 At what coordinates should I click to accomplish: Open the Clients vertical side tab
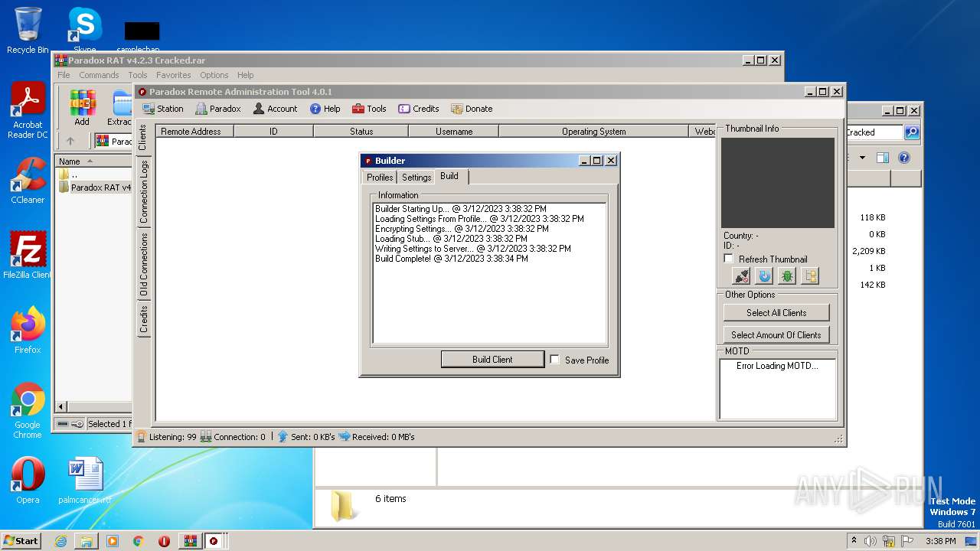143,138
